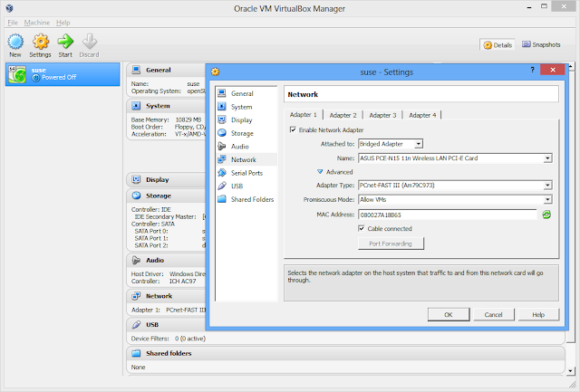
Task: Click the Audio speaker icon in settings sidebar
Action: 222,147
